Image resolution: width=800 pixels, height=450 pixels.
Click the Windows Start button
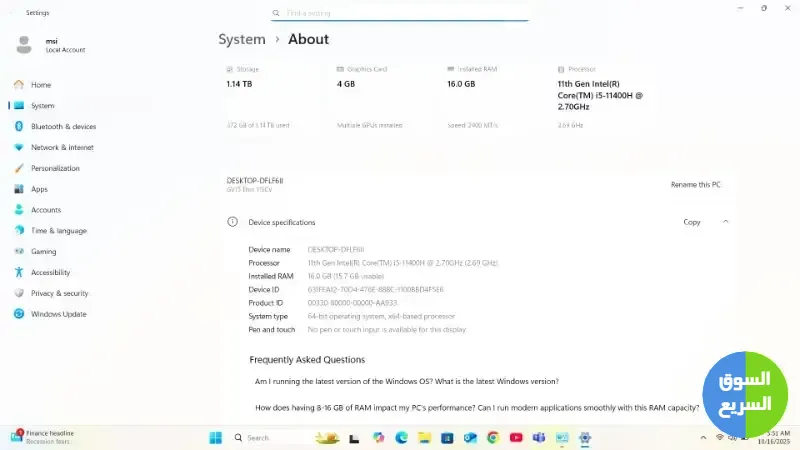[215, 438]
